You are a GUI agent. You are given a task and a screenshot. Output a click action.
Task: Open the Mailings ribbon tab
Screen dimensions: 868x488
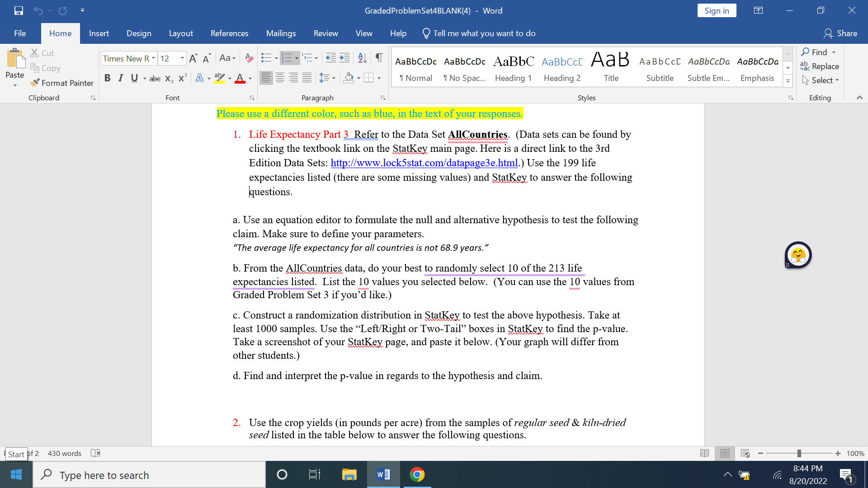(281, 33)
